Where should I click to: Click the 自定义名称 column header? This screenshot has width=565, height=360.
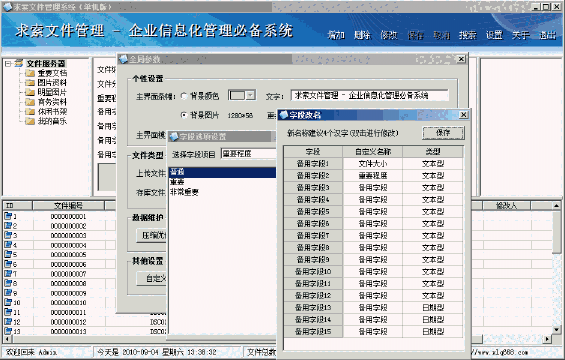point(373,152)
